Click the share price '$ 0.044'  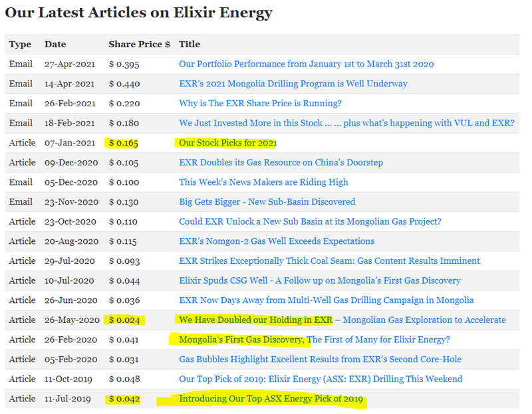[124, 280]
